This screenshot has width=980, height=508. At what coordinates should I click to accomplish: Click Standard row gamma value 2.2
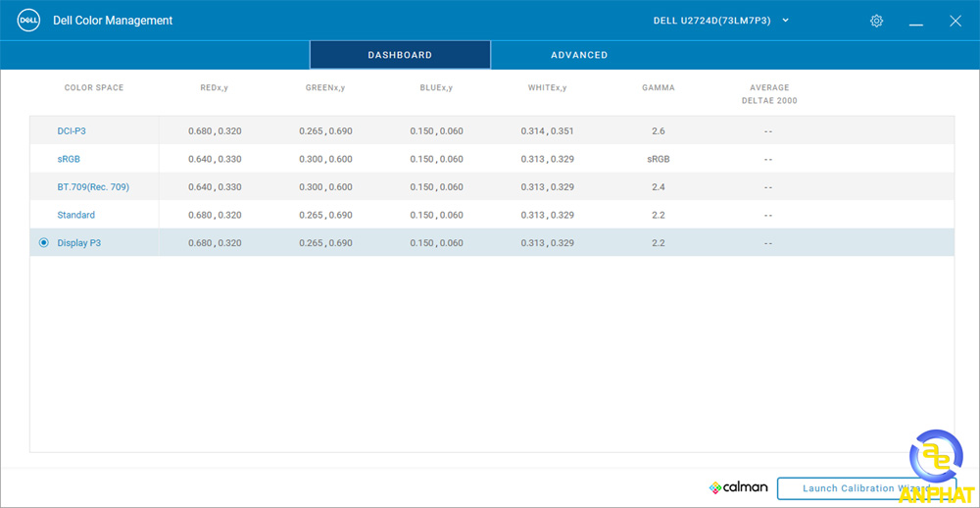coord(659,215)
